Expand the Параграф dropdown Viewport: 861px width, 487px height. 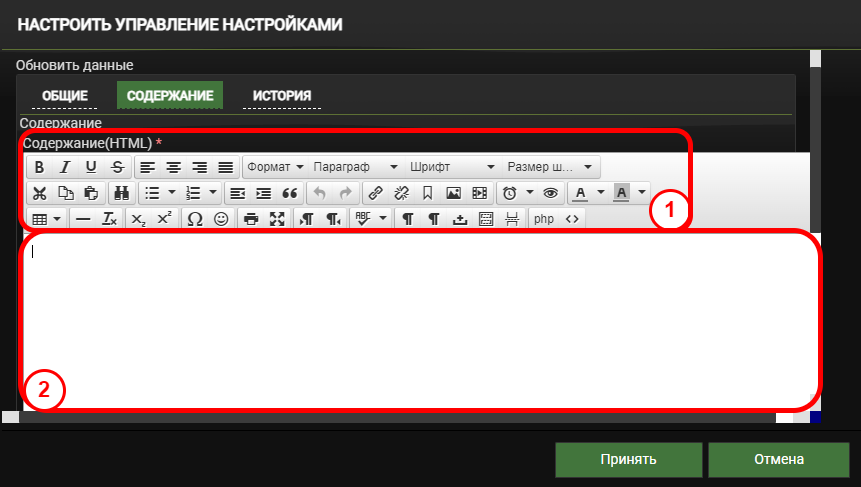click(x=354, y=167)
